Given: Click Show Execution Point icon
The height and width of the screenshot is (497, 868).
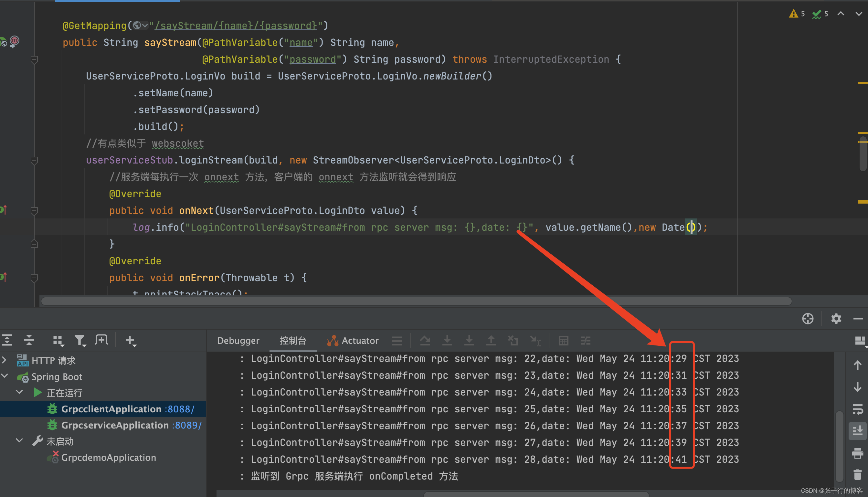Looking at the screenshot, I should click(397, 341).
